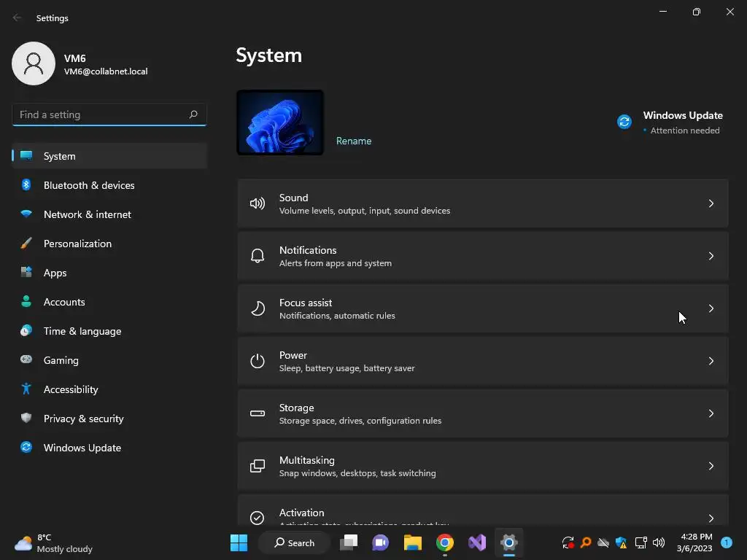Open Time & language settings
The height and width of the screenshot is (560, 747).
(x=109, y=331)
